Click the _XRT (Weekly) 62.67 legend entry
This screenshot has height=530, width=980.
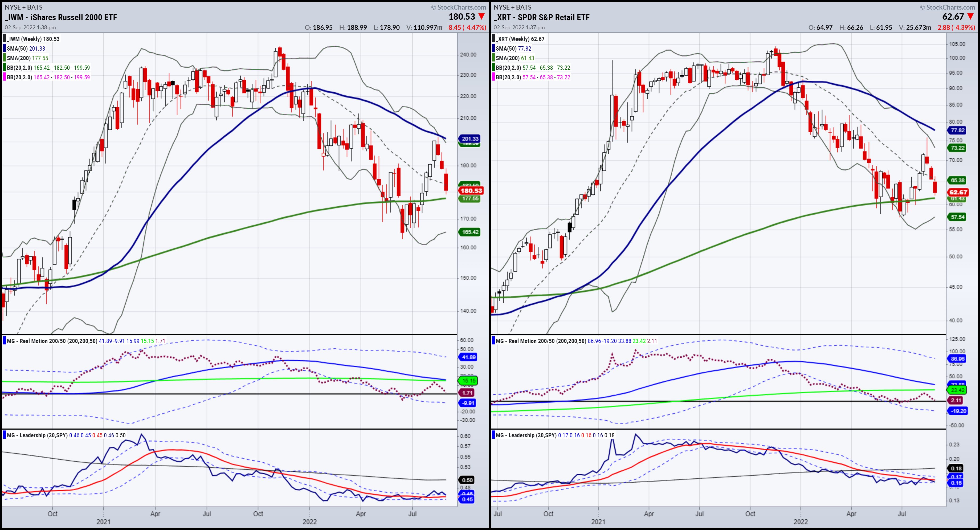pyautogui.click(x=520, y=39)
